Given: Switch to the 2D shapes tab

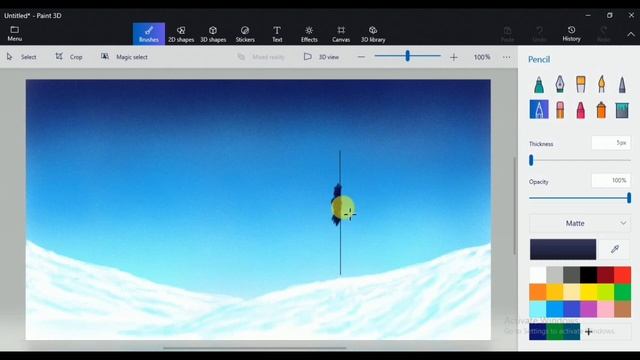Looking at the screenshot, I should click(x=181, y=33).
